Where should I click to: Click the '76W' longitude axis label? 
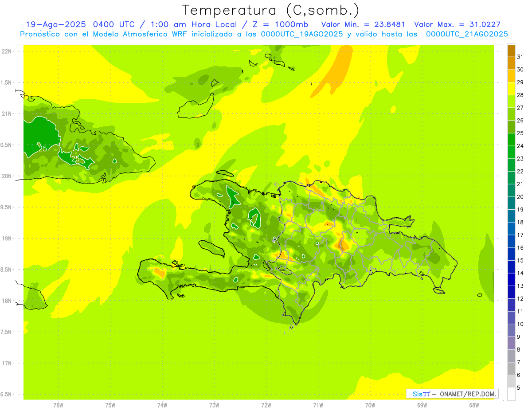point(58,405)
